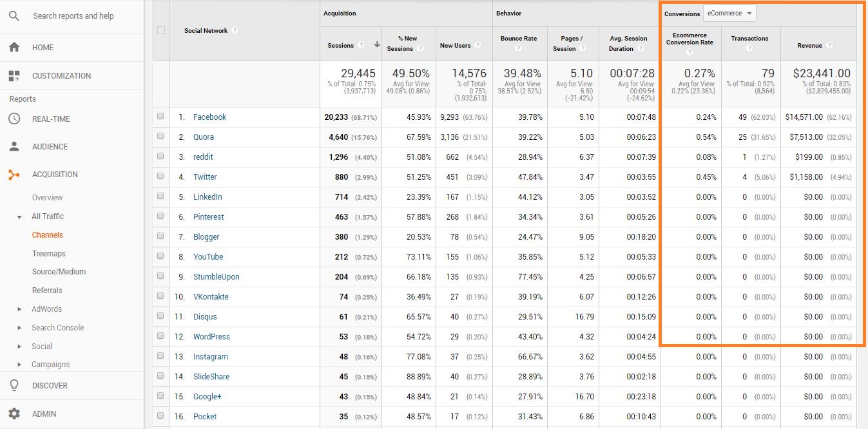Select Referrals report
868x429 pixels.
(48, 291)
